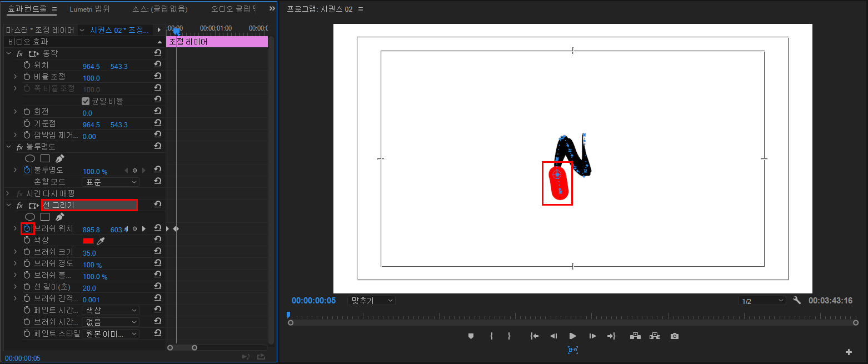Open 프로그램: 시퀀스 02 panel menu
The height and width of the screenshot is (364, 868).
[361, 9]
